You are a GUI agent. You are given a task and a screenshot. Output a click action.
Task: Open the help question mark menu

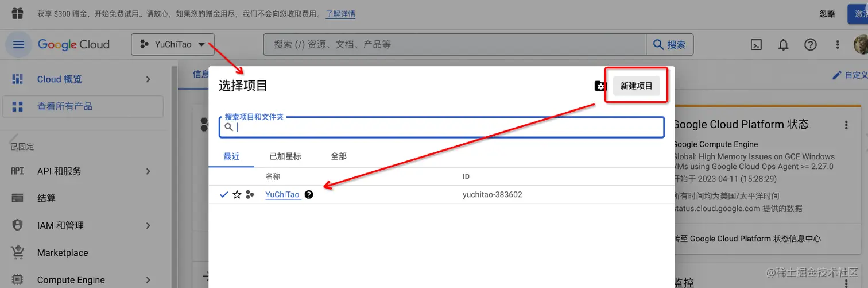click(x=810, y=44)
